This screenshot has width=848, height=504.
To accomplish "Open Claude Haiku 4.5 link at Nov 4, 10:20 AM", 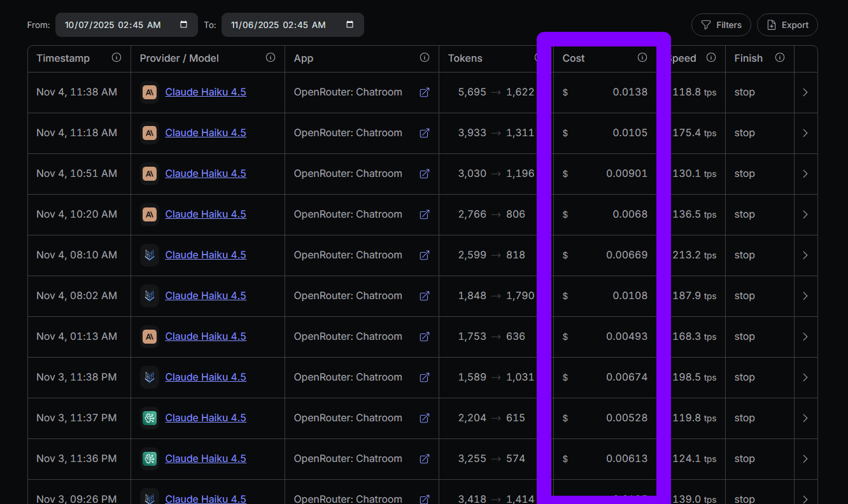I will [x=206, y=214].
